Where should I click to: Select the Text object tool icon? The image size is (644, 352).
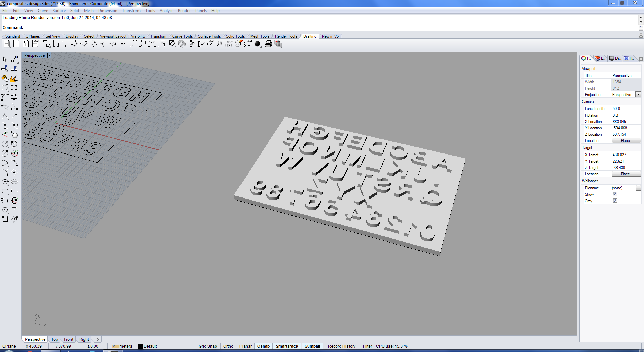[124, 44]
